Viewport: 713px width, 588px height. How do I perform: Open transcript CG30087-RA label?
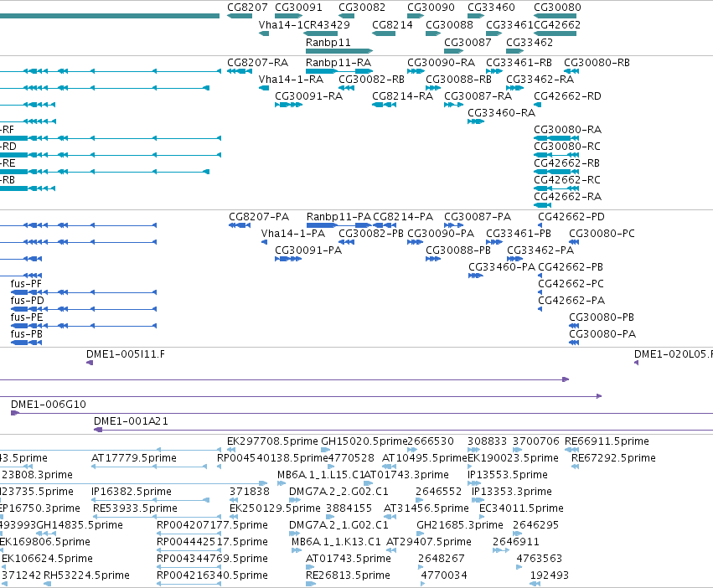(x=478, y=96)
